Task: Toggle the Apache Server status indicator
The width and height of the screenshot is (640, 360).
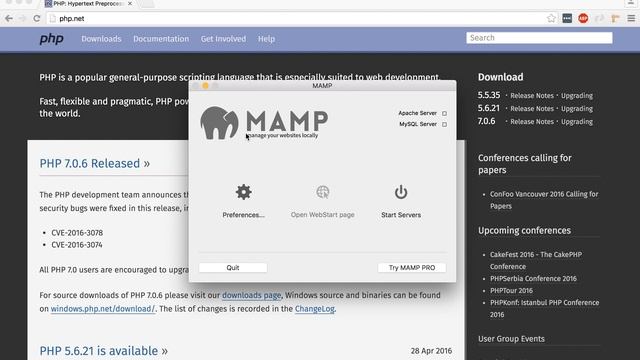Action: point(444,113)
